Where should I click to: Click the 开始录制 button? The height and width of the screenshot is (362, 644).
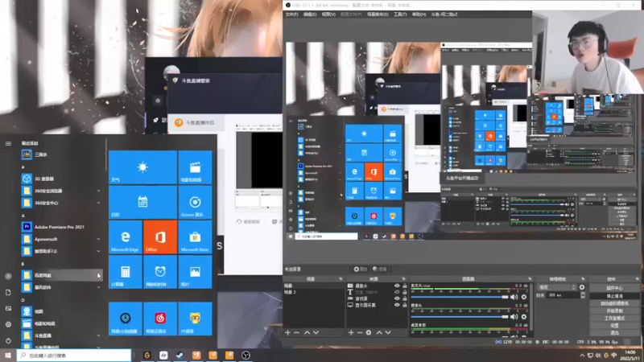(614, 311)
